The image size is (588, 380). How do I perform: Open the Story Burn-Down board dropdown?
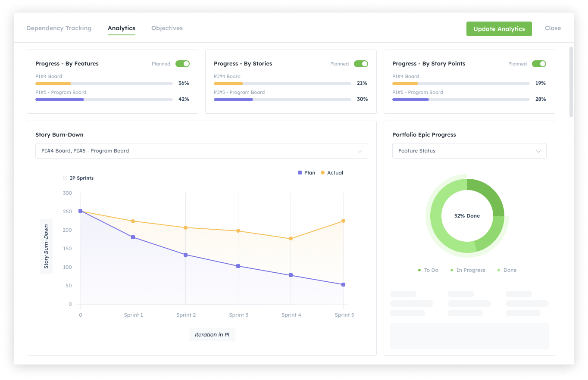coord(202,151)
